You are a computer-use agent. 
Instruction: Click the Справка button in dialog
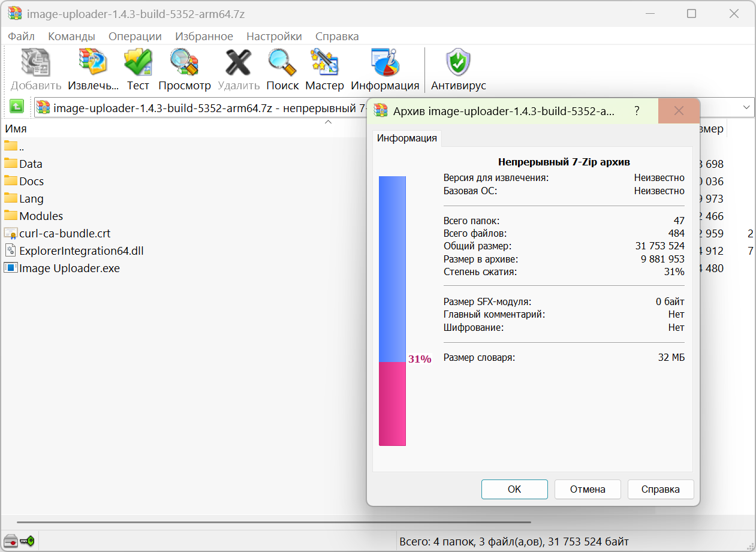[x=661, y=489]
